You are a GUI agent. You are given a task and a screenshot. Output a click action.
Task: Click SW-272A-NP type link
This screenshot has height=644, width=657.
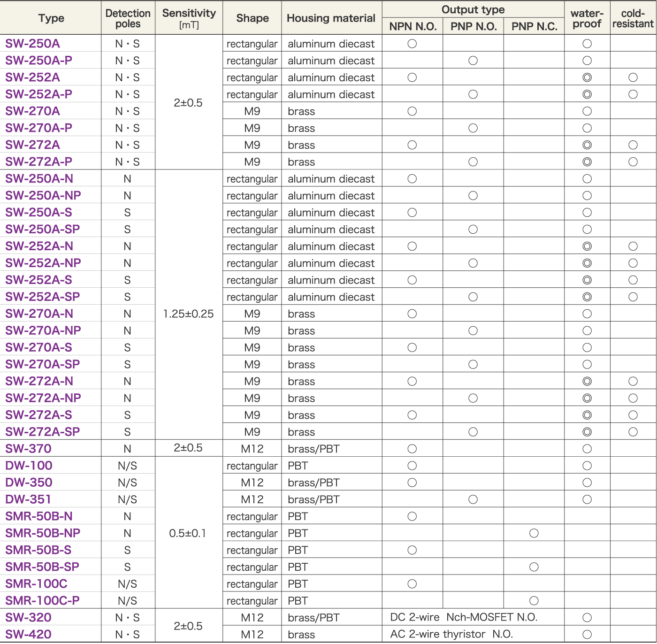43,399
